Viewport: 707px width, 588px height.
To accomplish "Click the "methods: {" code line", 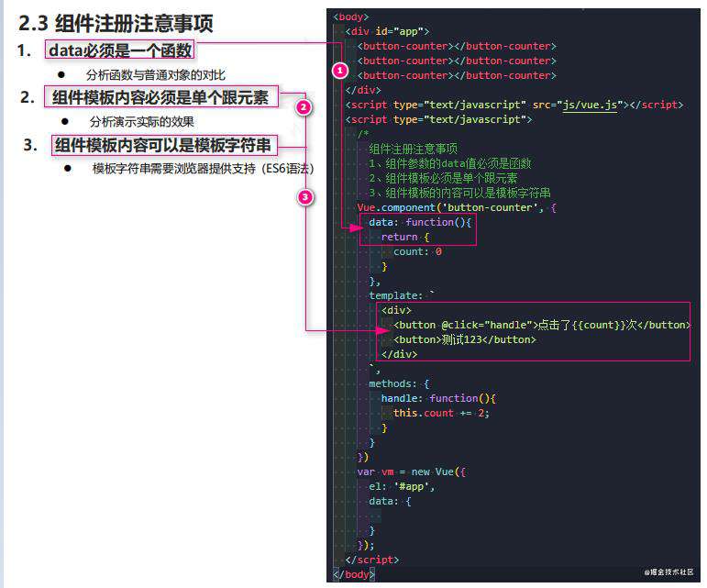I will [x=399, y=383].
